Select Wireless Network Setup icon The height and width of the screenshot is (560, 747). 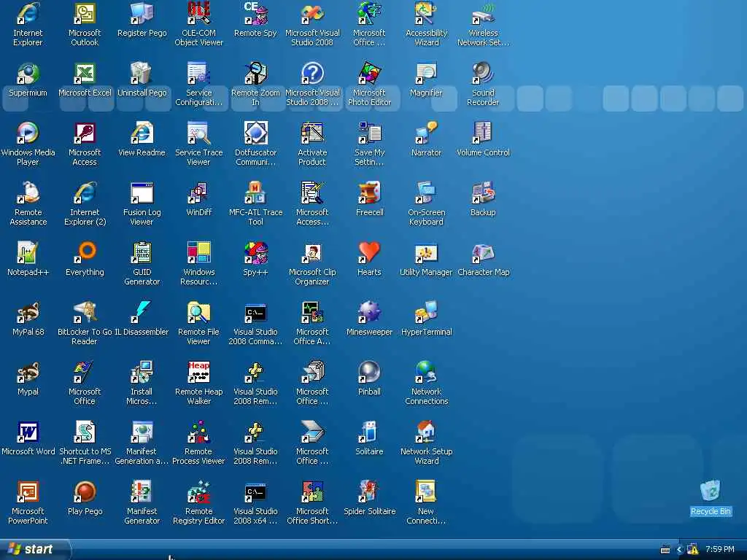coord(483,14)
